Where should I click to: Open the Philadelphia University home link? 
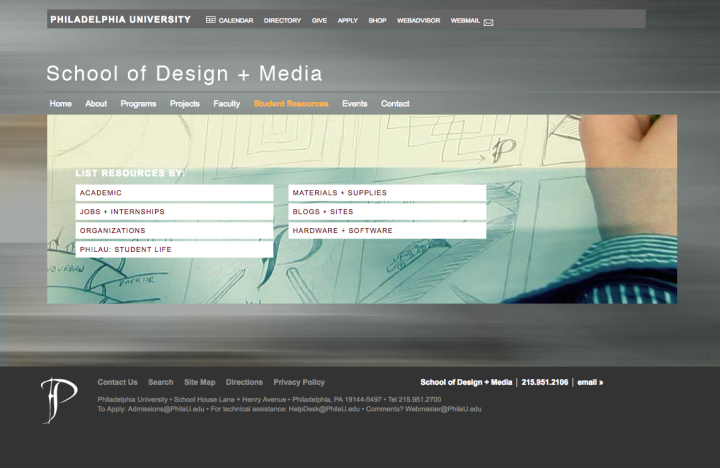[x=120, y=19]
